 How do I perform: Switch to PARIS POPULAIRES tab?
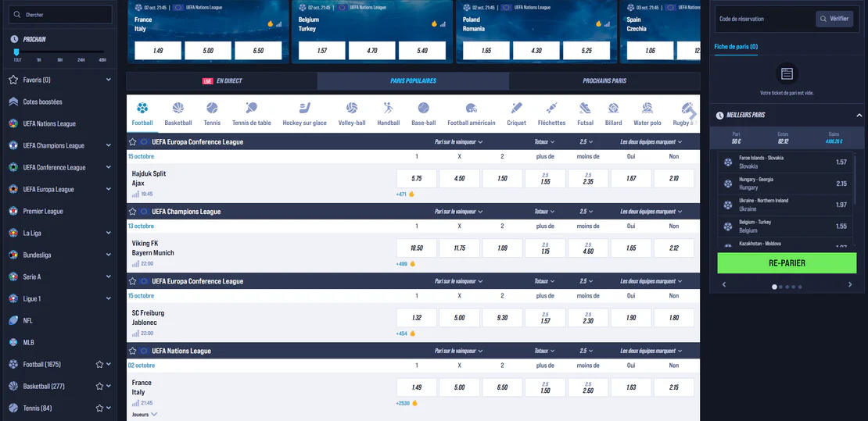pos(413,80)
